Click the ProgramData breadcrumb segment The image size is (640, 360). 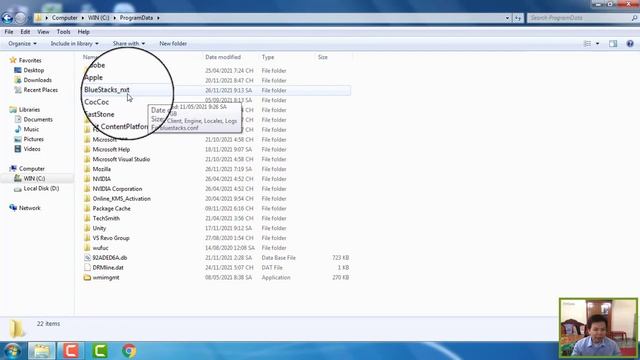tap(136, 18)
